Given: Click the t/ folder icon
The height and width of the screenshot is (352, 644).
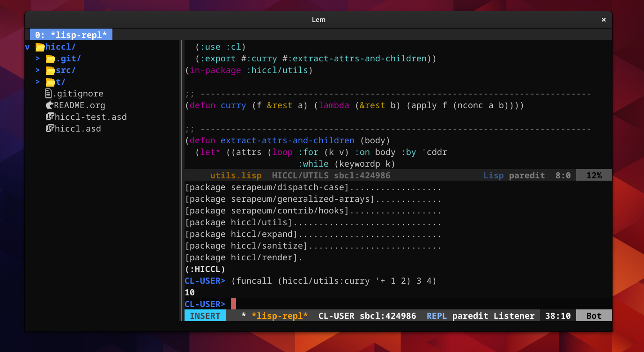Looking at the screenshot, I should click(50, 81).
